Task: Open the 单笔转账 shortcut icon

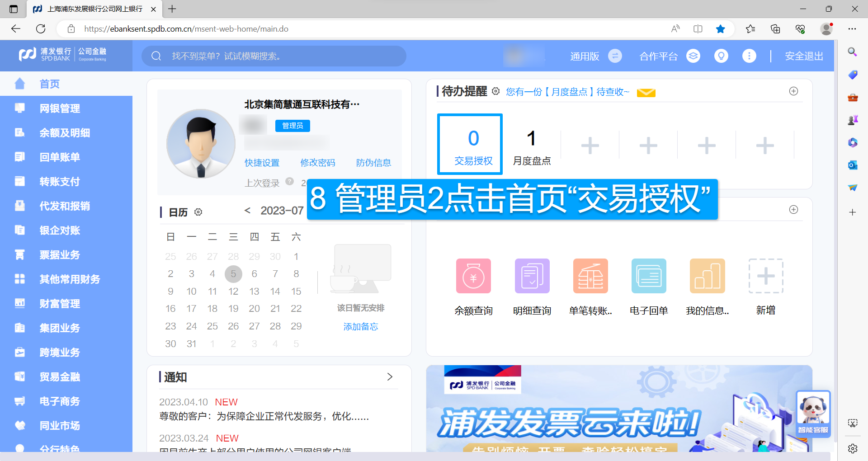Action: tap(590, 276)
